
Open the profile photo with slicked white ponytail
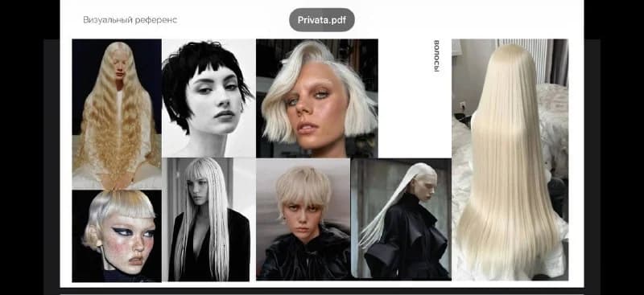pyautogui.click(x=401, y=219)
